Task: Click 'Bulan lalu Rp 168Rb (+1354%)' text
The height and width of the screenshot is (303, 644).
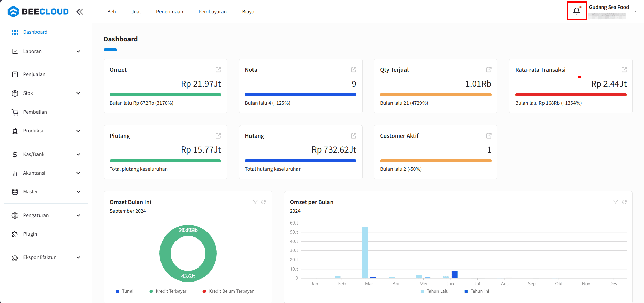Action: (x=548, y=103)
